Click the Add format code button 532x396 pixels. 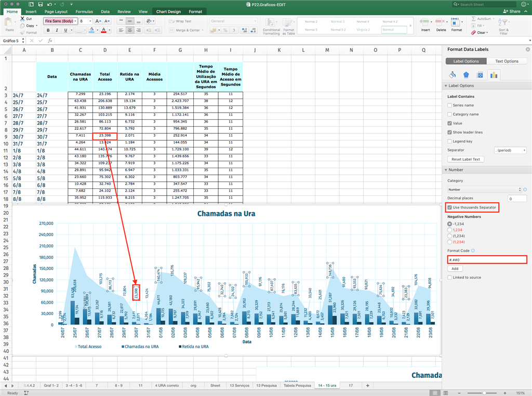click(455, 269)
